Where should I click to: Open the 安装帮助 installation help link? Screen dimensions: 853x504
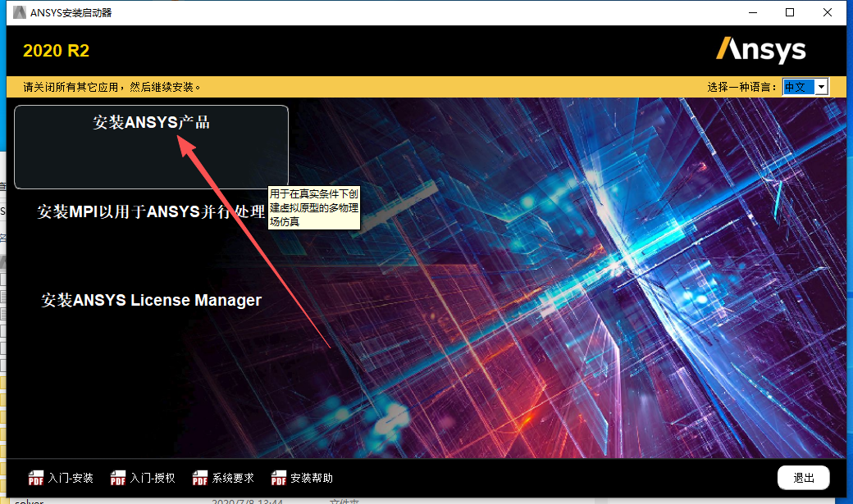[x=312, y=478]
